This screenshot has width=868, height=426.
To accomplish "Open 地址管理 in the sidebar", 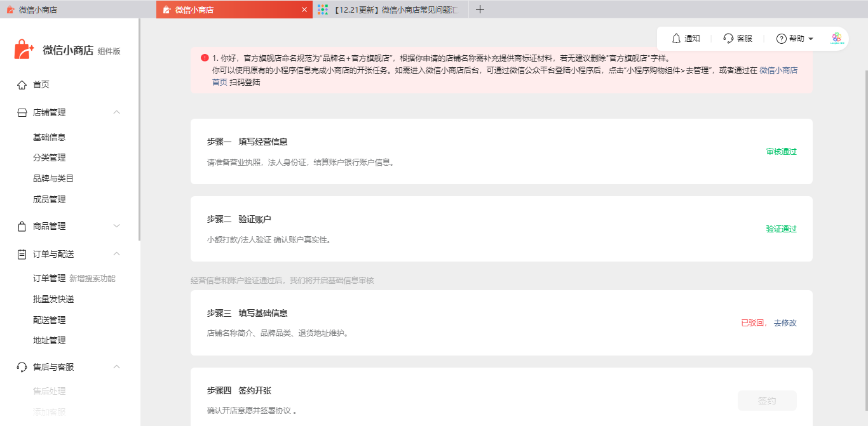I will pyautogui.click(x=49, y=341).
